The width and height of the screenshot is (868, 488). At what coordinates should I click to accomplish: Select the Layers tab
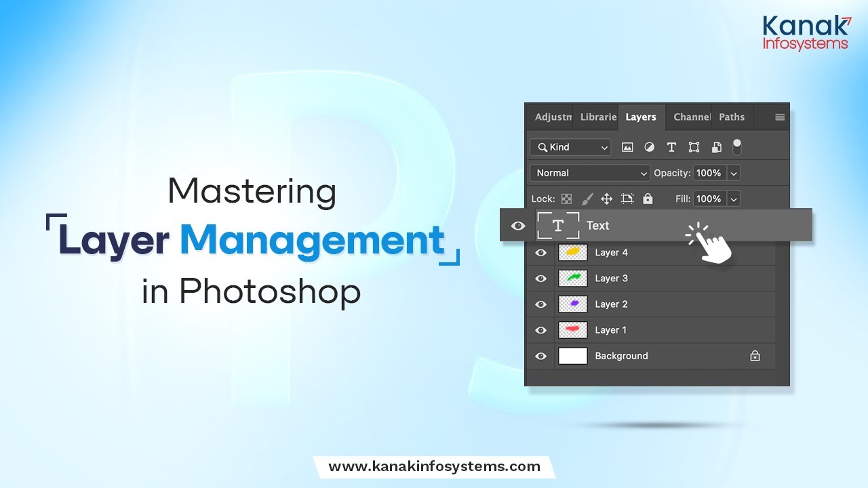[x=641, y=117]
